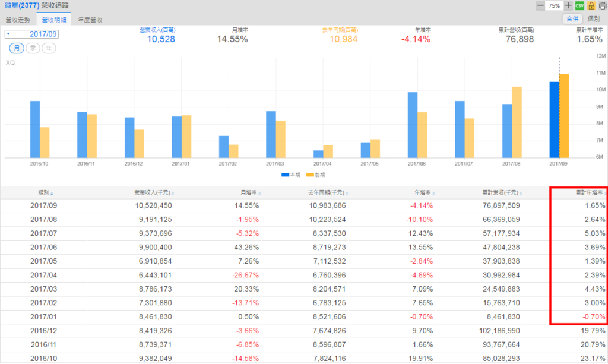Viewport: 608px width, 364px height.
Task: Click the -4.14% yearly growth summary value
Action: 416,39
